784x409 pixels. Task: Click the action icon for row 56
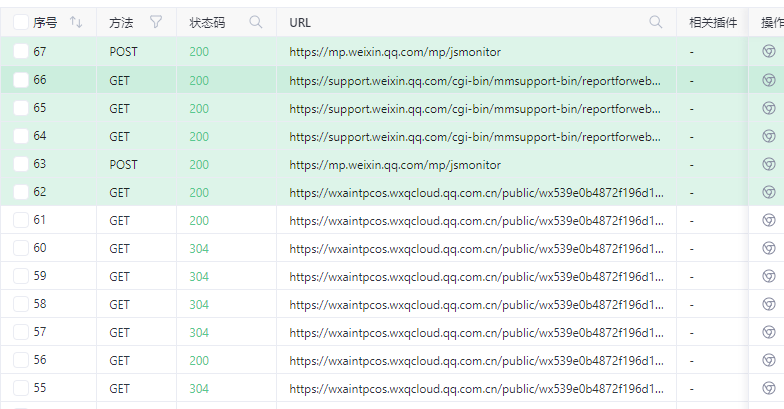point(768,360)
